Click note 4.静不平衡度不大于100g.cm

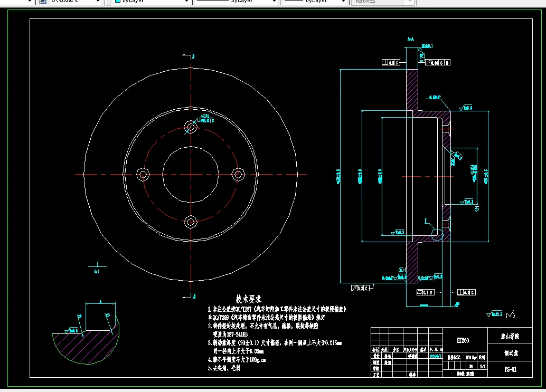tap(237, 360)
